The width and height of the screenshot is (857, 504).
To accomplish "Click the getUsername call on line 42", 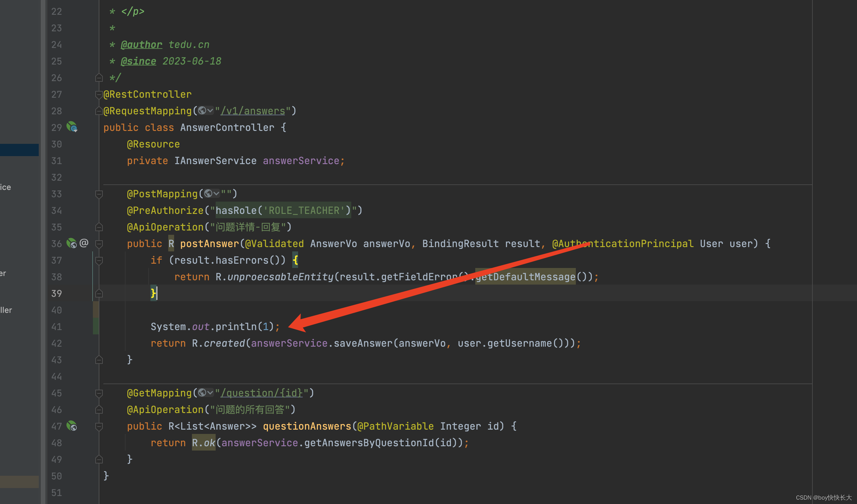I will coord(519,343).
